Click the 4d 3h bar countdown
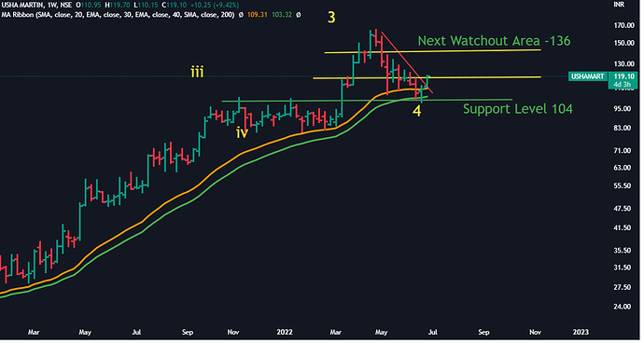Screen dimensions: 644x343 click(x=622, y=85)
